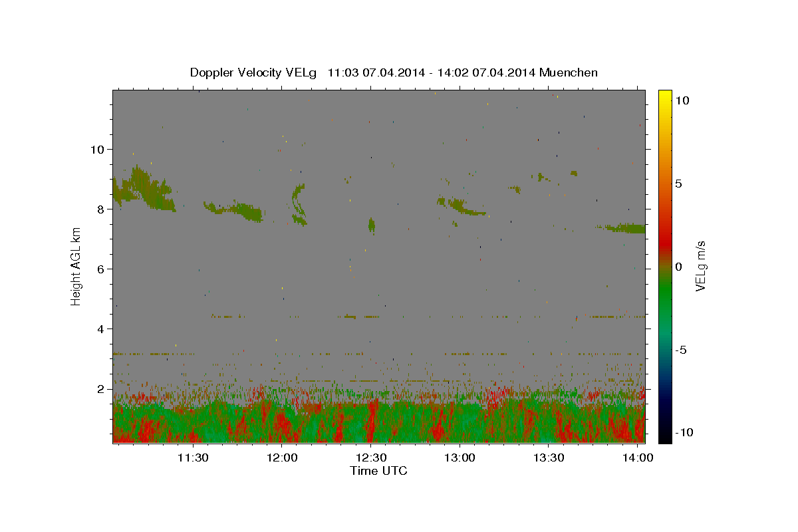
Task: Pick the black bottom of the colorbar
Action: point(664,436)
